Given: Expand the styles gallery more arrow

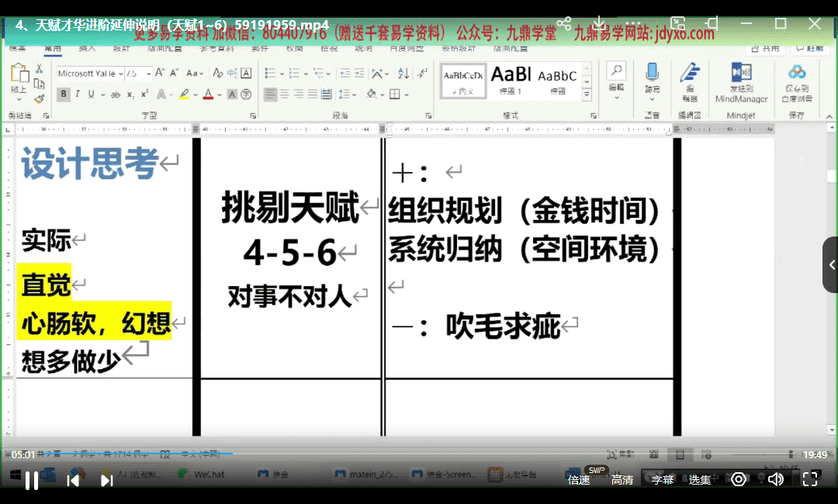Looking at the screenshot, I should (587, 94).
